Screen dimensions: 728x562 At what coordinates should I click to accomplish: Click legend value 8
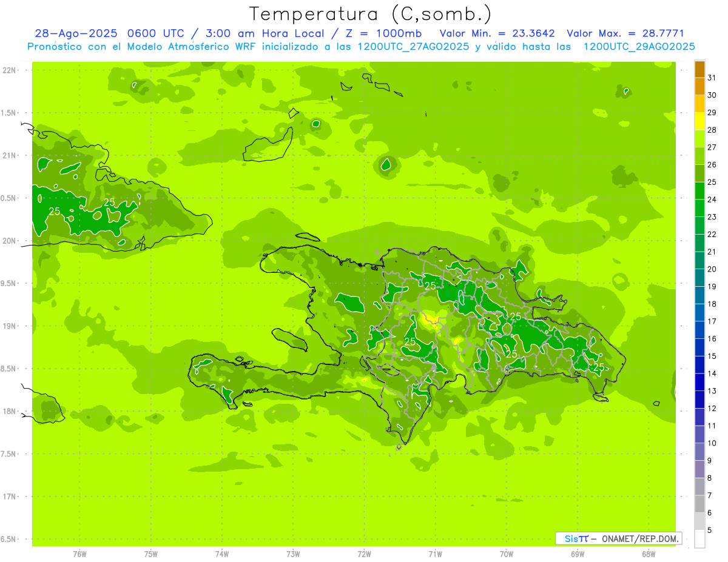(710, 478)
